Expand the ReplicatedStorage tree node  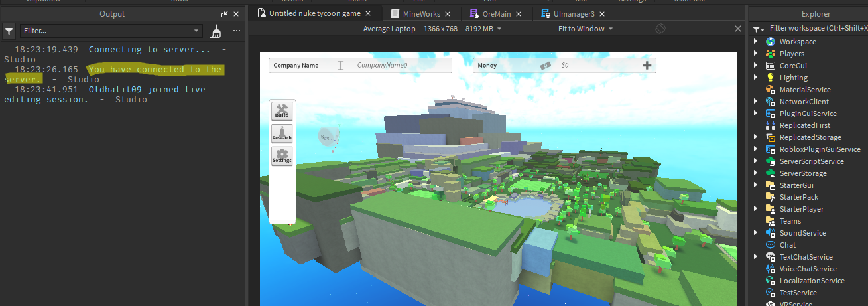[x=755, y=137]
